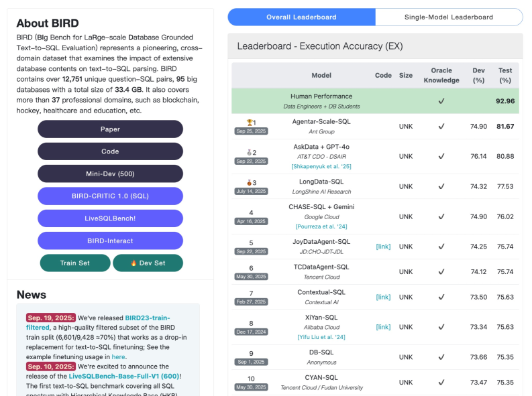Open the BIRD-CRITIC 1.0 (SQL) button
The image size is (532, 396).
(110, 196)
